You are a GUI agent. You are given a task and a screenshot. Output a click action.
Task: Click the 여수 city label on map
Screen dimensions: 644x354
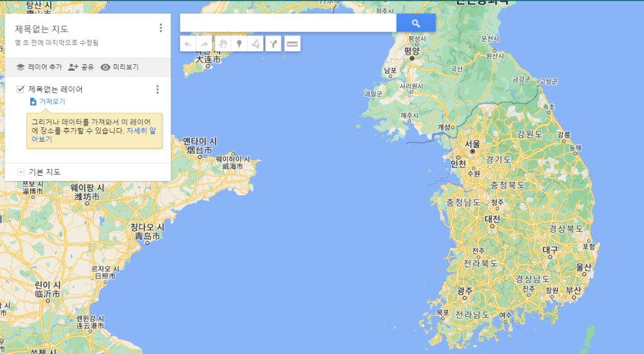click(x=506, y=315)
